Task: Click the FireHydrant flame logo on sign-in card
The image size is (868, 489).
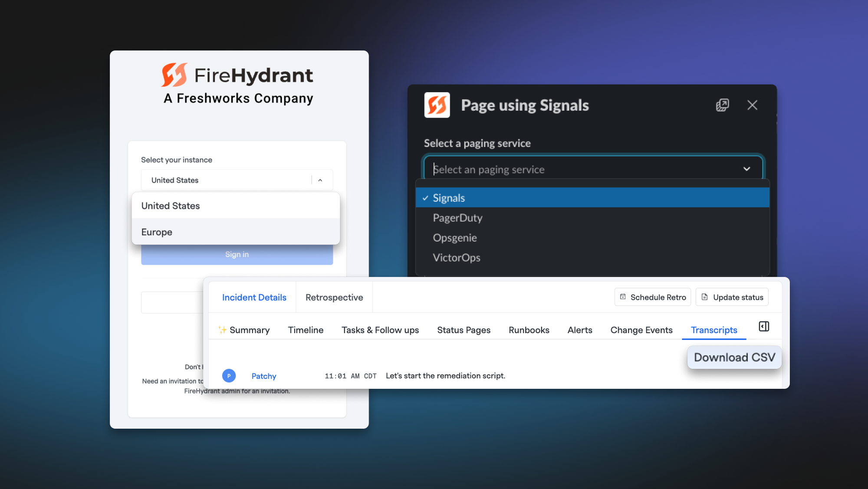Action: tap(174, 75)
